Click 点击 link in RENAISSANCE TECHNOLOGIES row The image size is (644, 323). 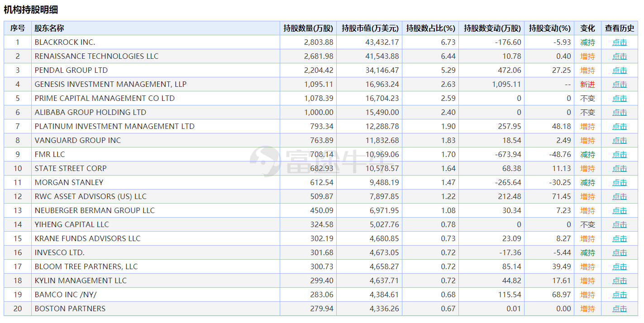click(620, 57)
